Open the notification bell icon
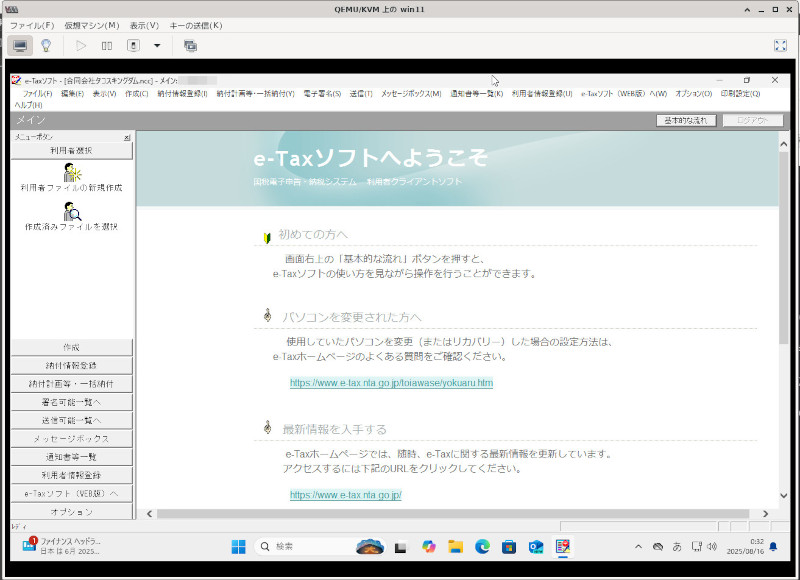 [773, 547]
